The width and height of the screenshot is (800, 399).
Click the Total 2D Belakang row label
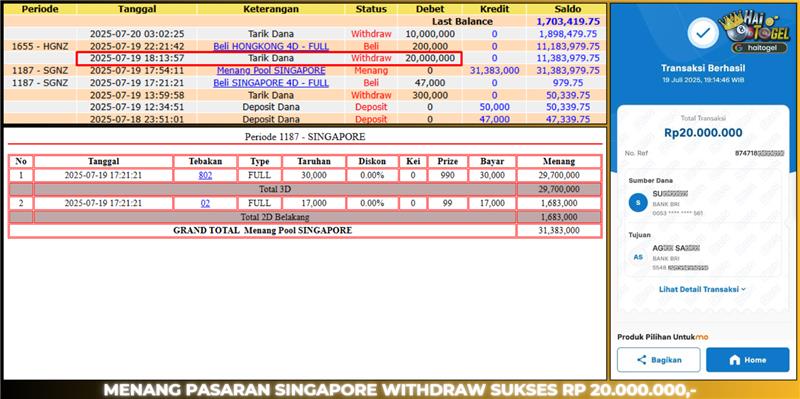(275, 217)
